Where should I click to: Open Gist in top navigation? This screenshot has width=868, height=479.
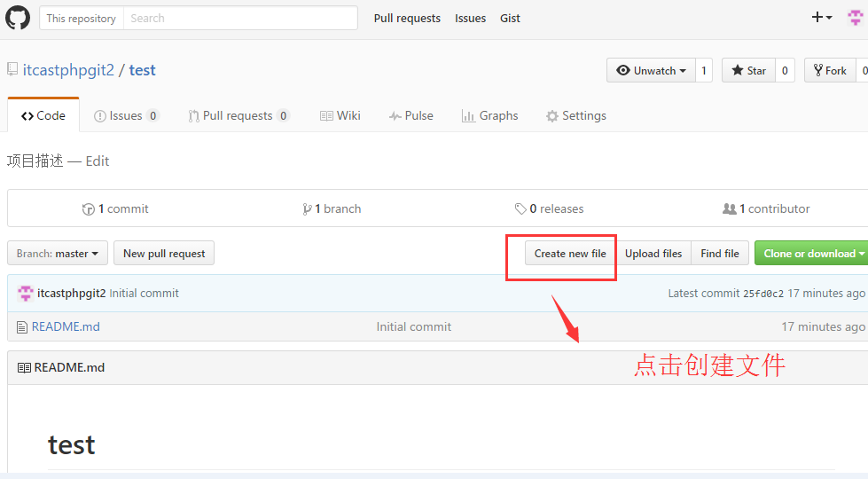tap(510, 19)
